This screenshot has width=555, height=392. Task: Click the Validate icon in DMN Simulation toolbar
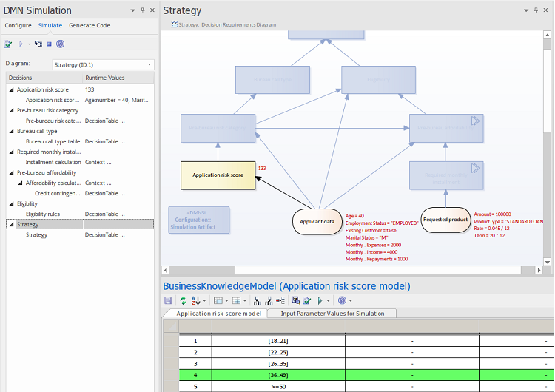click(8, 44)
